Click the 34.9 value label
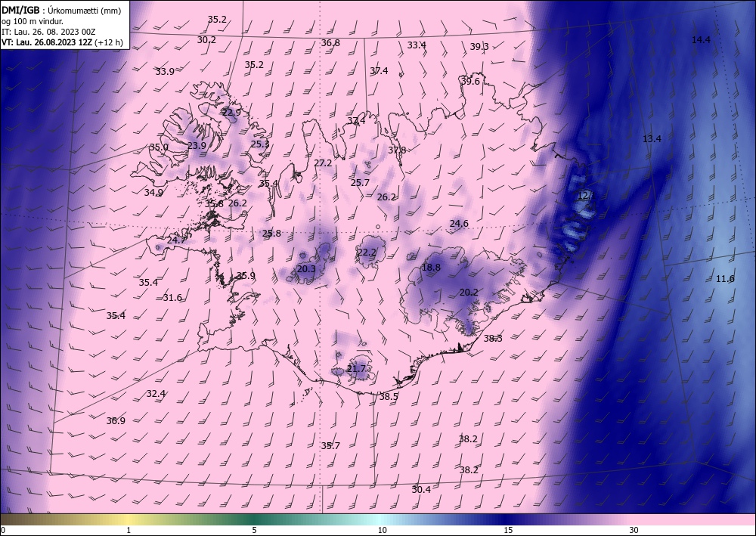The width and height of the screenshot is (756, 536). click(x=153, y=192)
